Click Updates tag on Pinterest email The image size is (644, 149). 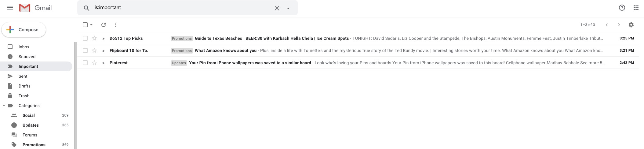point(179,63)
